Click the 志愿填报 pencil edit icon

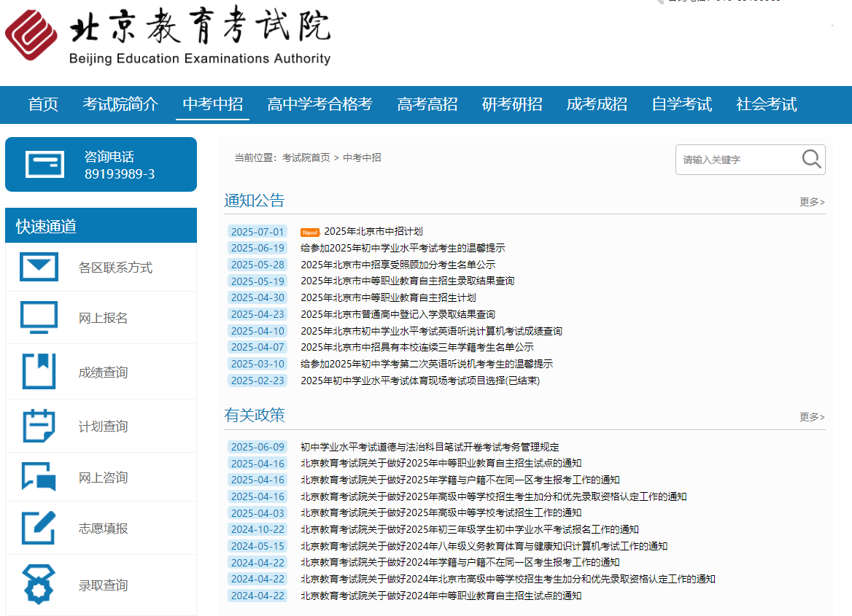pos(39,529)
